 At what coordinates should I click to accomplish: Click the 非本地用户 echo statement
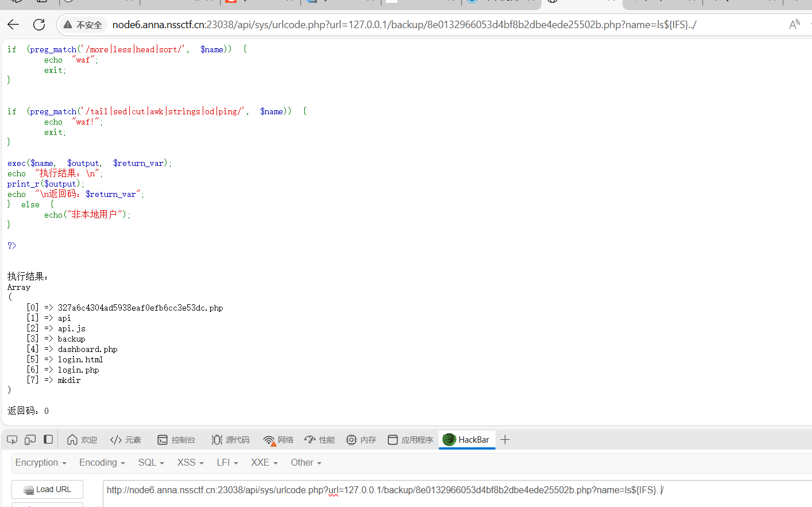tap(87, 215)
